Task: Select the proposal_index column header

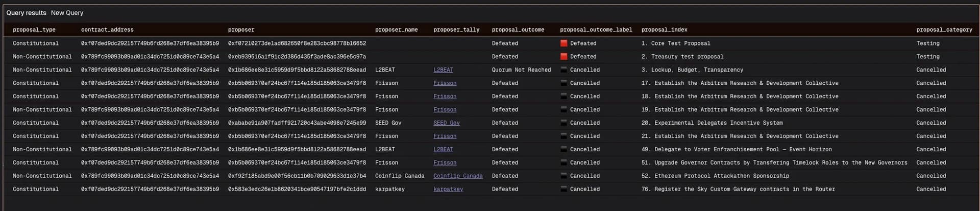Action: coord(664,30)
